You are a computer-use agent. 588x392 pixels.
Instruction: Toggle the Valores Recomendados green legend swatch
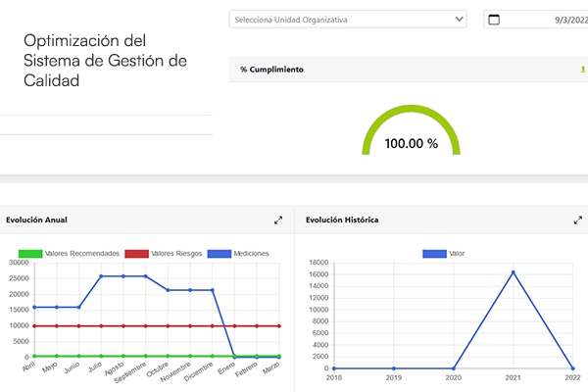(x=30, y=254)
